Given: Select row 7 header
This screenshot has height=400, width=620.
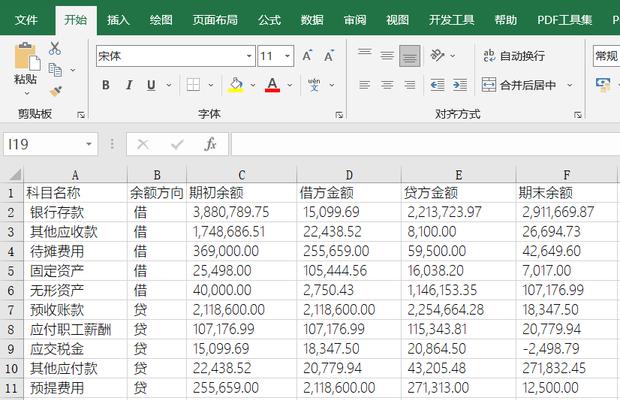Looking at the screenshot, I should [x=11, y=310].
